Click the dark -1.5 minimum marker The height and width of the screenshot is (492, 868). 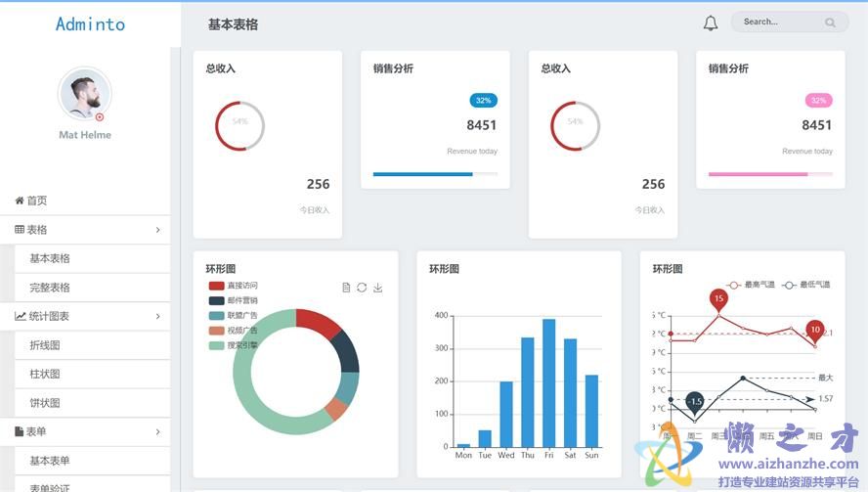(695, 402)
